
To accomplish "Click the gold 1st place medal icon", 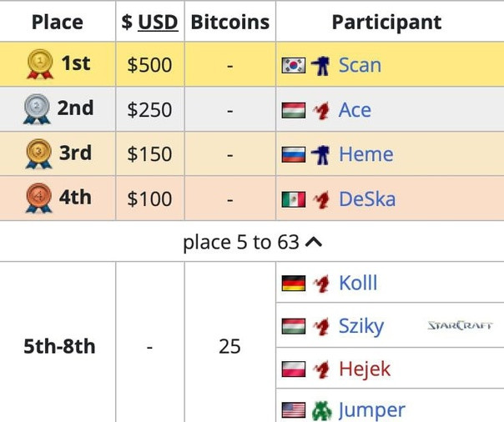I will [x=40, y=64].
